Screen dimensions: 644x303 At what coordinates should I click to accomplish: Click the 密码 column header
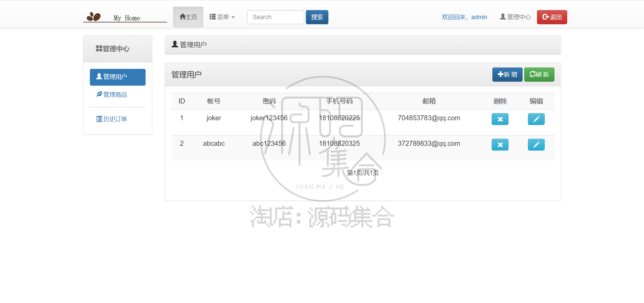tap(269, 101)
